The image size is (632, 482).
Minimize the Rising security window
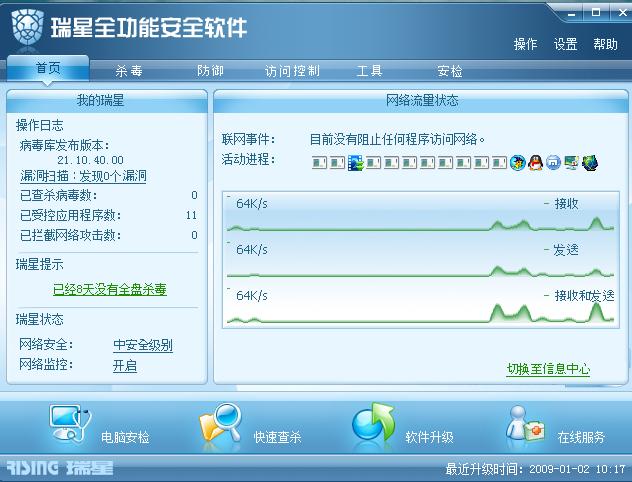572,14
